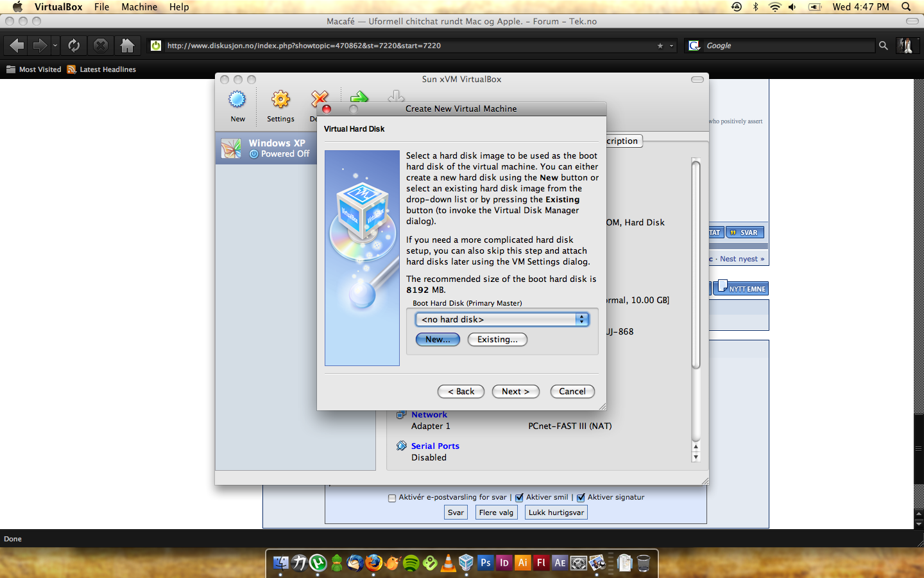Click the Google search input field
This screenshot has height=578, width=924.
pos(789,46)
